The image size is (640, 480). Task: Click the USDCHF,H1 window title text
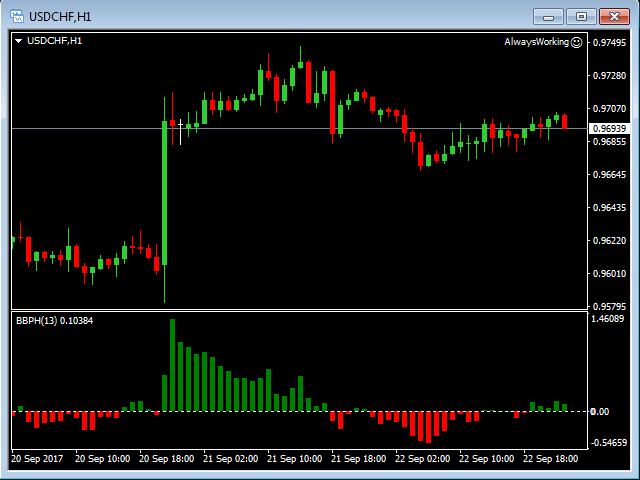(x=60, y=17)
